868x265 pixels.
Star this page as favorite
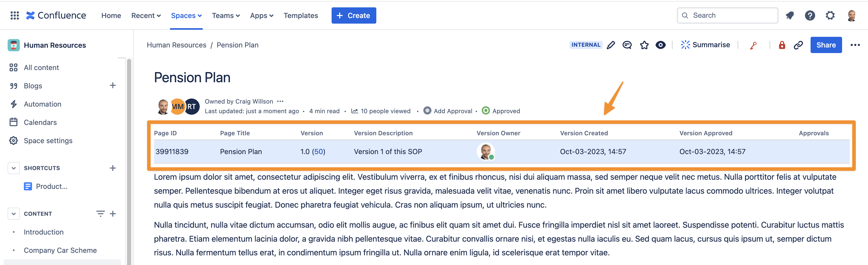(x=644, y=45)
